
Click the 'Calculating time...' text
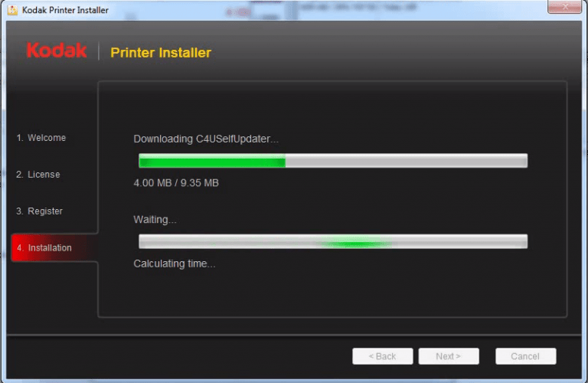point(175,264)
